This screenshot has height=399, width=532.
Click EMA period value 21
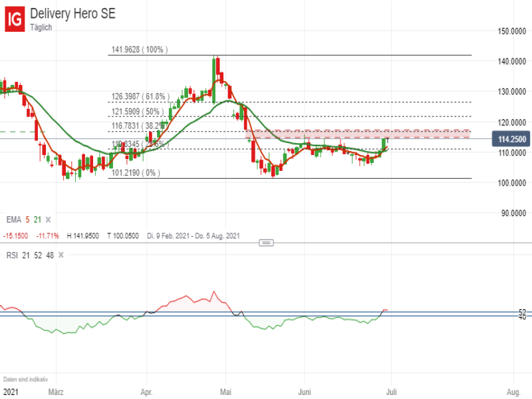(x=37, y=220)
